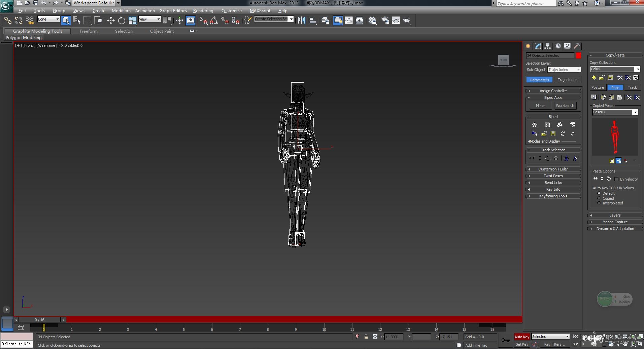The width and height of the screenshot is (644, 349).
Task: Expand the Keyframing Tools rollout
Action: click(x=553, y=196)
